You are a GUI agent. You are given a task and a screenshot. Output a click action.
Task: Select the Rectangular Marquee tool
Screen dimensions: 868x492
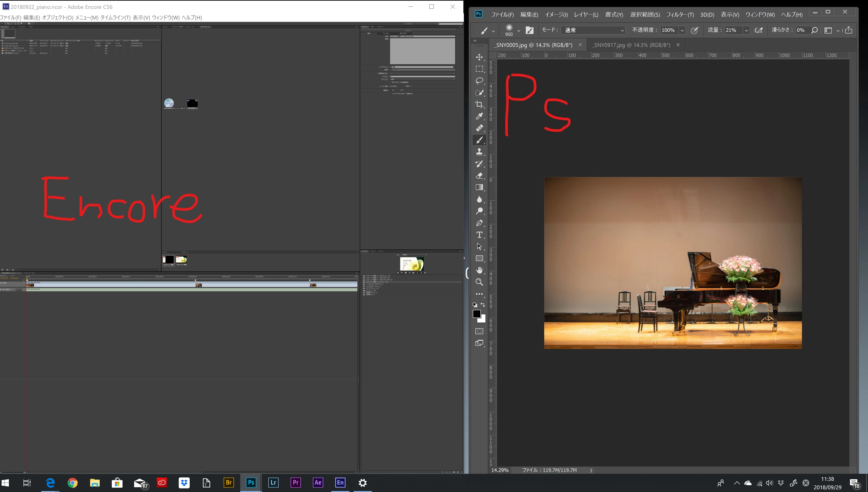point(479,69)
